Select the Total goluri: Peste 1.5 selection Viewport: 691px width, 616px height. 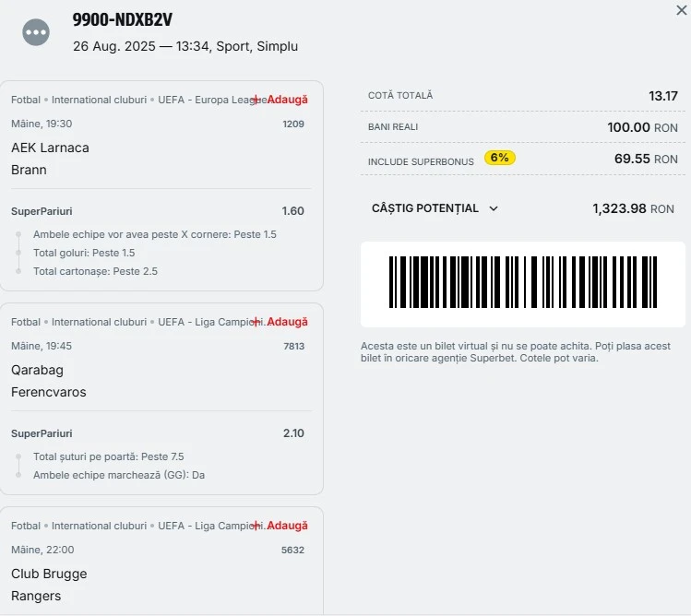pos(84,253)
